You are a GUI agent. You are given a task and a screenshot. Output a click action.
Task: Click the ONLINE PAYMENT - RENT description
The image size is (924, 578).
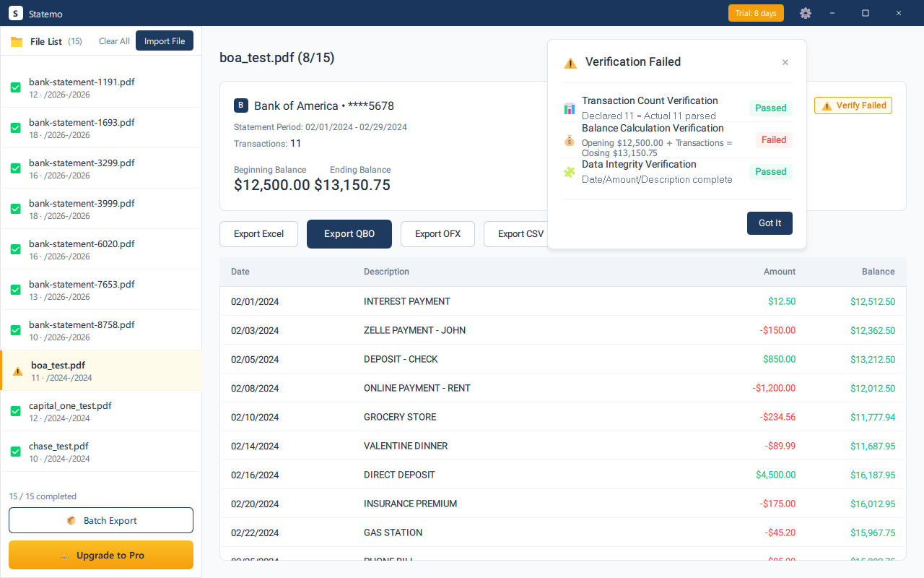tap(417, 388)
